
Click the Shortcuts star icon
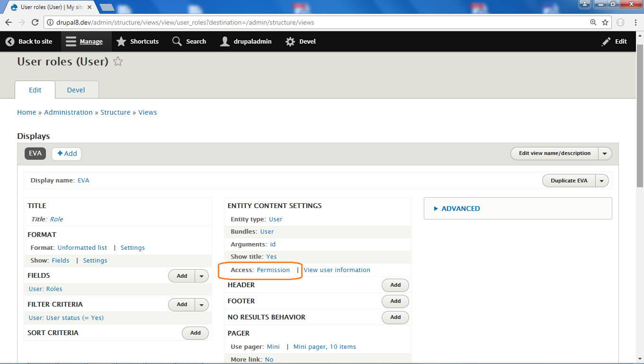[121, 42]
